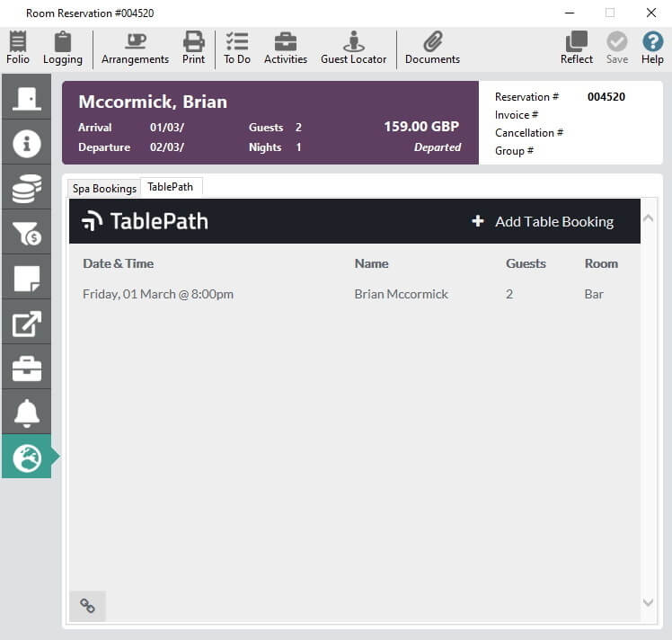Image resolution: width=672 pixels, height=640 pixels.
Task: Select the room door sidebar icon
Action: point(27,97)
